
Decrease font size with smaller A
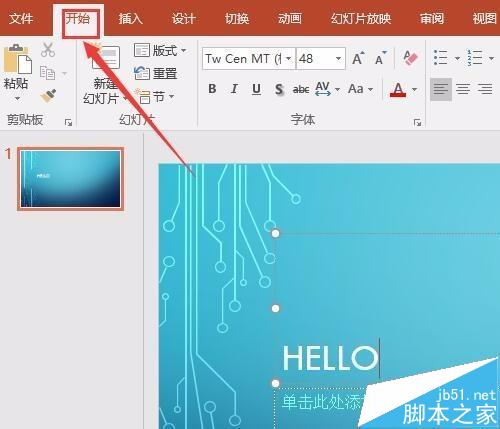[381, 59]
